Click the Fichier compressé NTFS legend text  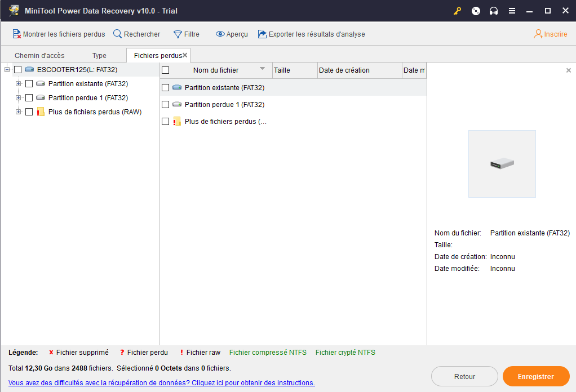268,353
